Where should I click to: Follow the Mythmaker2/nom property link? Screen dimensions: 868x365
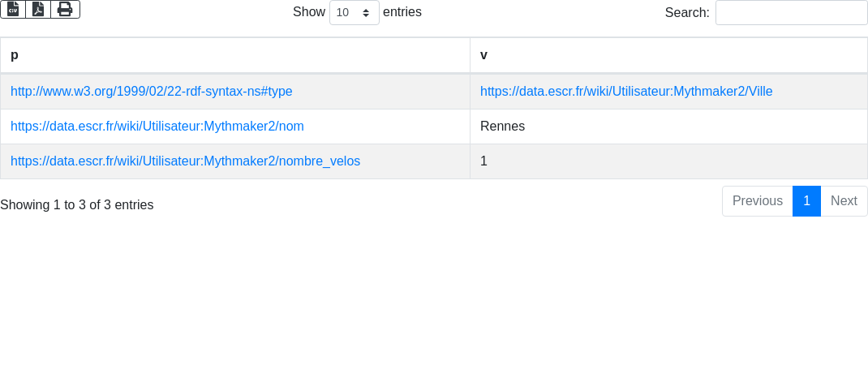157,127
